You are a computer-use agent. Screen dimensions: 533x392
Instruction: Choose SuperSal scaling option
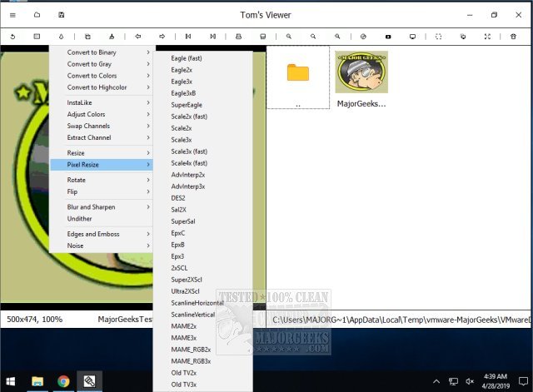click(203, 221)
